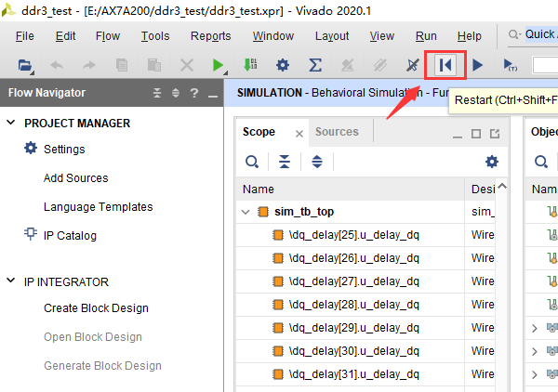Image resolution: width=558 pixels, height=392 pixels.
Task: Click the crossed-out pin toolbar icon
Action: click(x=412, y=65)
